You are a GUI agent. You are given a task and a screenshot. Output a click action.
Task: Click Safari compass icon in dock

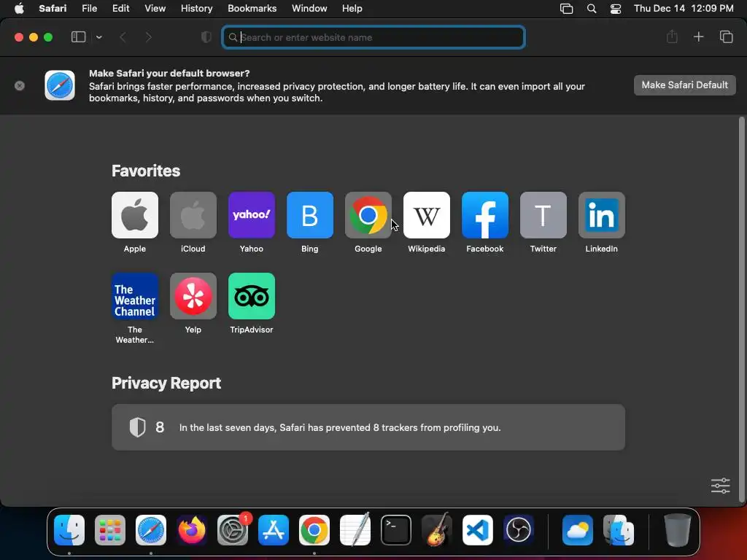point(151,529)
